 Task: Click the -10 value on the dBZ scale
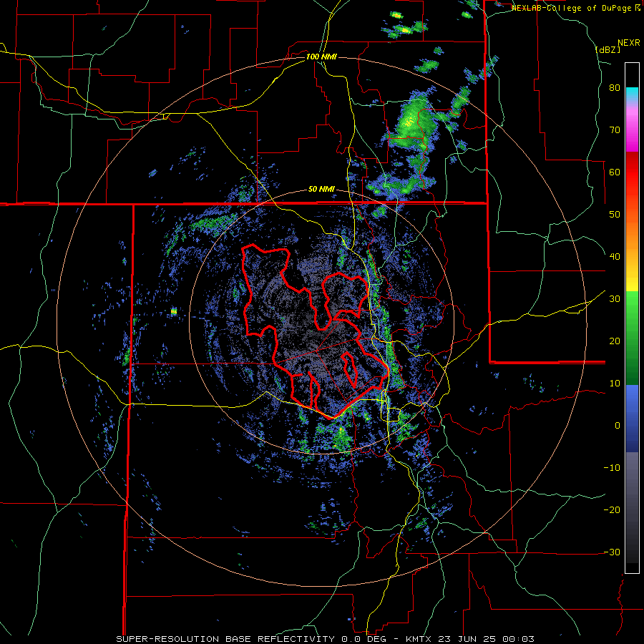612,468
